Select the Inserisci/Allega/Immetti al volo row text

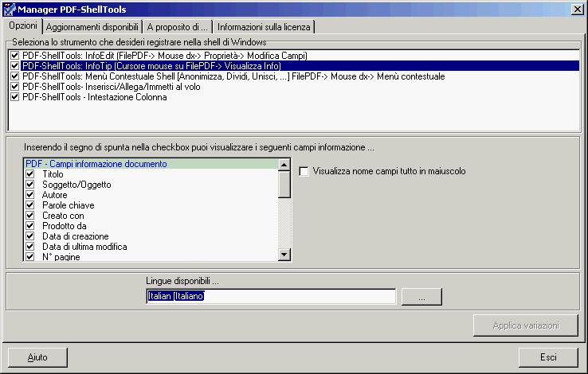(x=111, y=87)
